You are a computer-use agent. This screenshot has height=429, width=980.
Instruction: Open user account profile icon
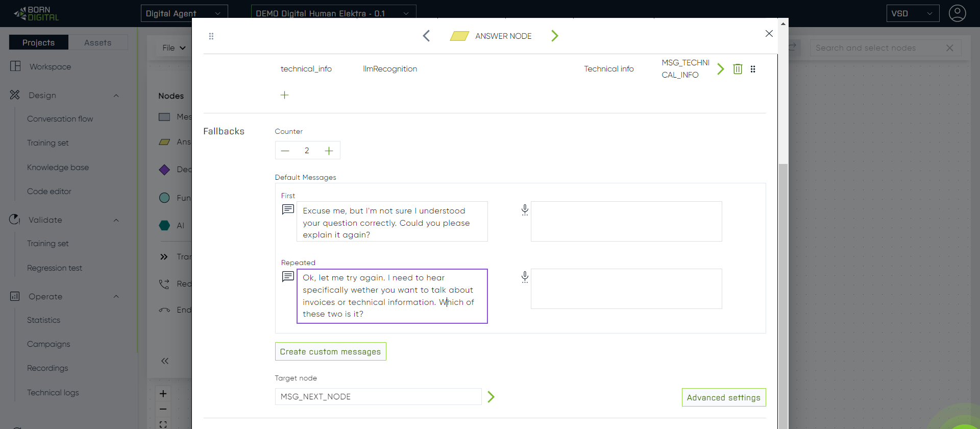(x=957, y=13)
